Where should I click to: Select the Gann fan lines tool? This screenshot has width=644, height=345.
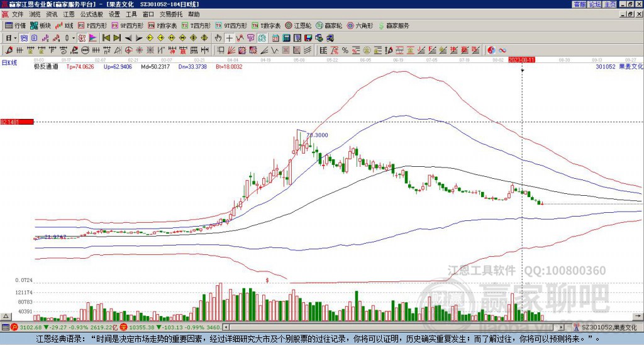[231, 50]
